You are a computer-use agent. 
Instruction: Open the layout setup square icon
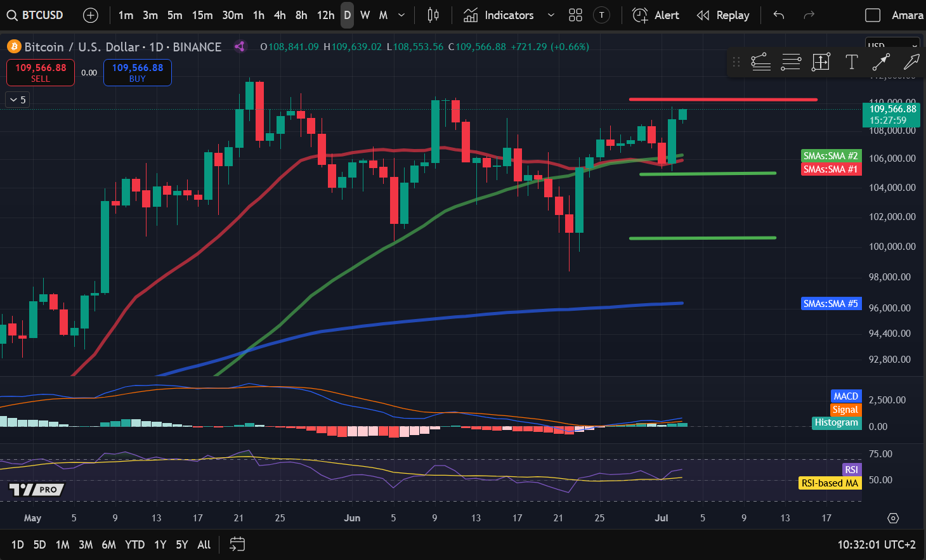(873, 15)
